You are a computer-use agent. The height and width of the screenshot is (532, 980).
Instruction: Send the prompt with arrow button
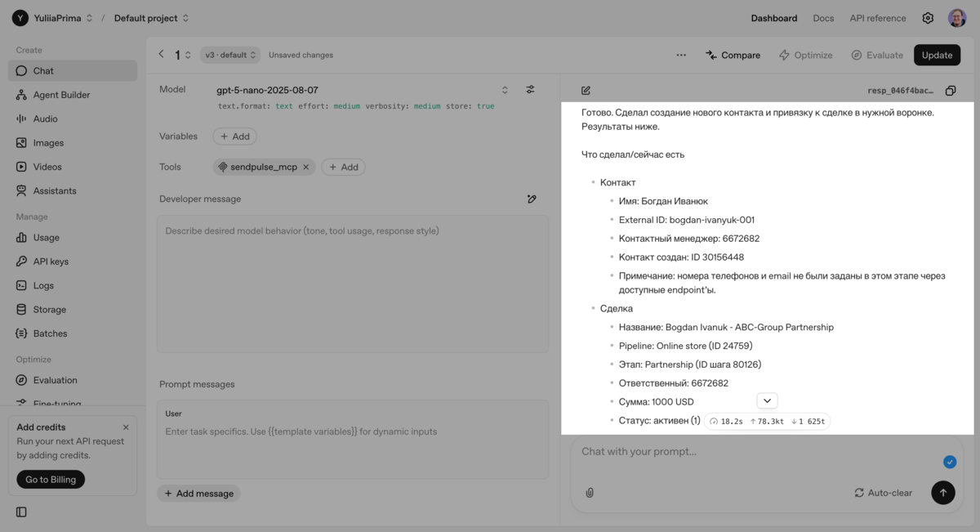coord(942,493)
